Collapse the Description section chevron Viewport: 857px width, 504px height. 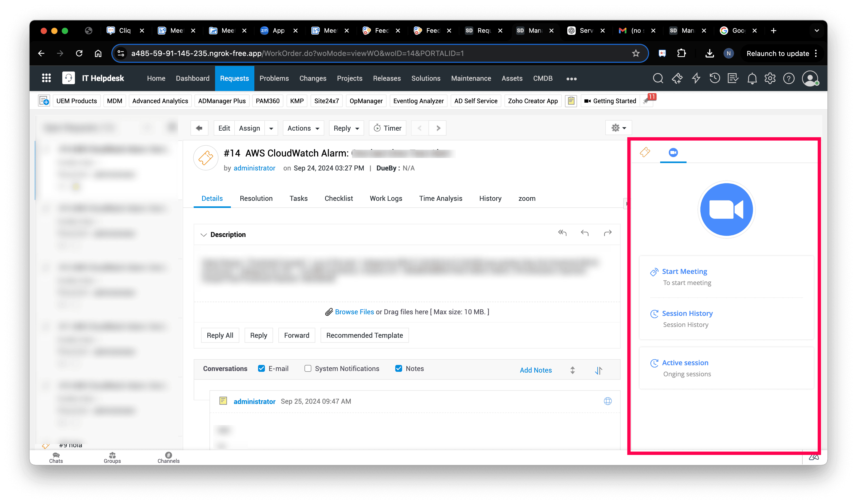click(204, 235)
